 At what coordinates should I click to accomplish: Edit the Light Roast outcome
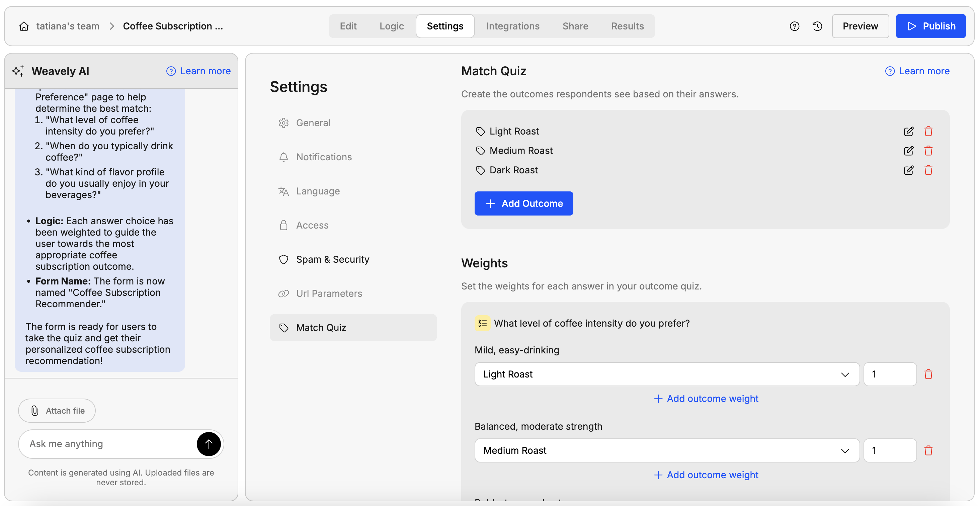[908, 131]
